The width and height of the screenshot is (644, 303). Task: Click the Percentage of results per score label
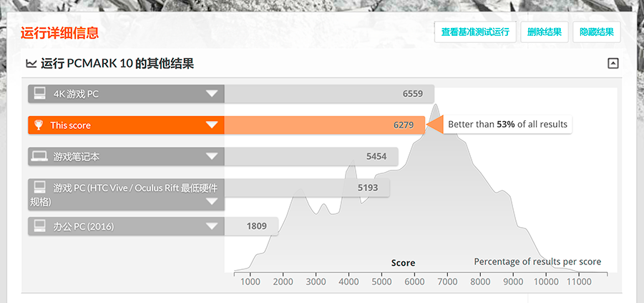point(537,262)
